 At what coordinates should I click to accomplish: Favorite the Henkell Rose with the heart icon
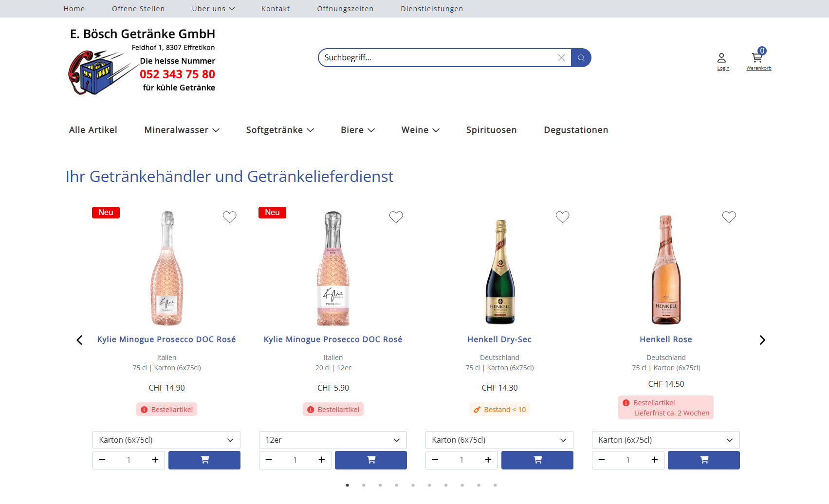click(x=729, y=216)
